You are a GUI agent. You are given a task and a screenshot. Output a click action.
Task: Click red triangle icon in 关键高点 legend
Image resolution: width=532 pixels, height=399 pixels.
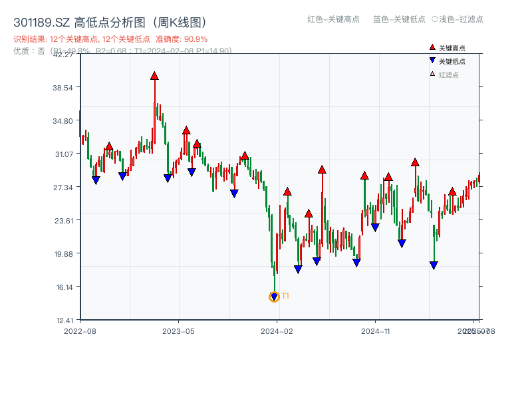pos(432,47)
